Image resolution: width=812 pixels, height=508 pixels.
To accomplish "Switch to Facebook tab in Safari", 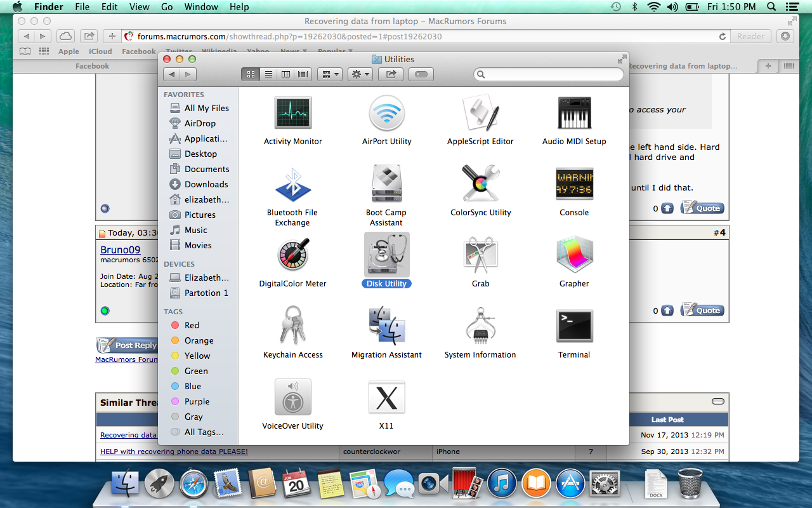I will pyautogui.click(x=92, y=66).
